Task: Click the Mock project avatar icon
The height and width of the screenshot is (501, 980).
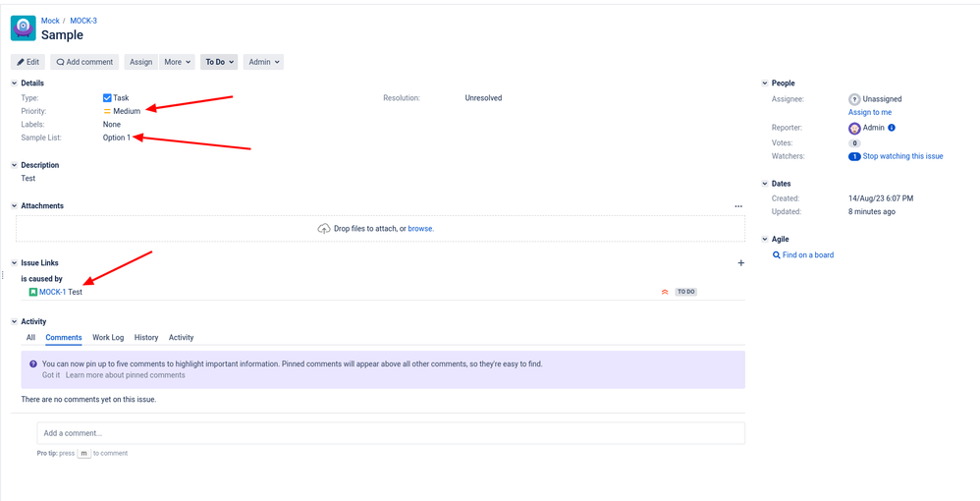Action: point(24,28)
